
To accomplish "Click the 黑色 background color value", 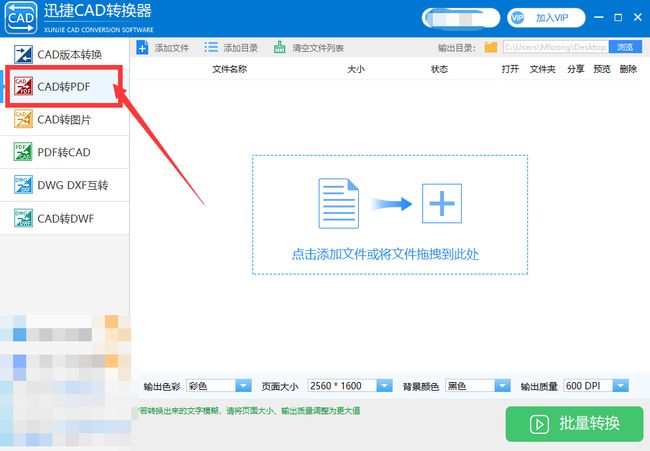I will click(471, 386).
